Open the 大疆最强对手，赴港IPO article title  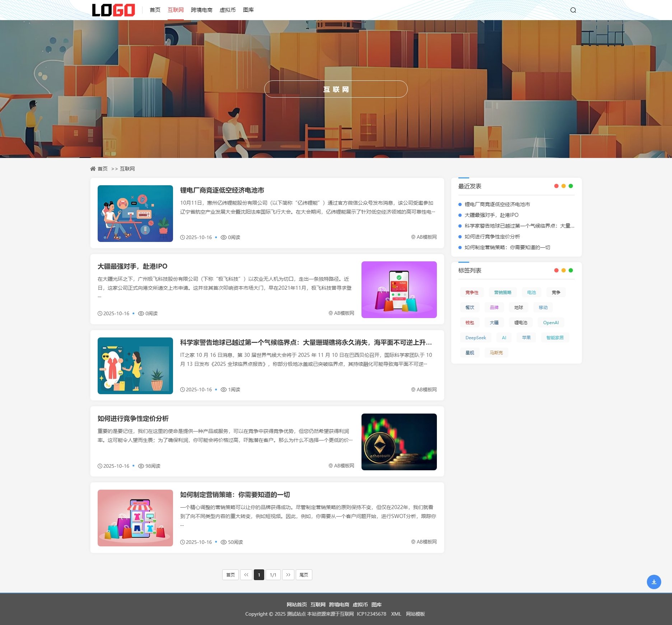132,266
